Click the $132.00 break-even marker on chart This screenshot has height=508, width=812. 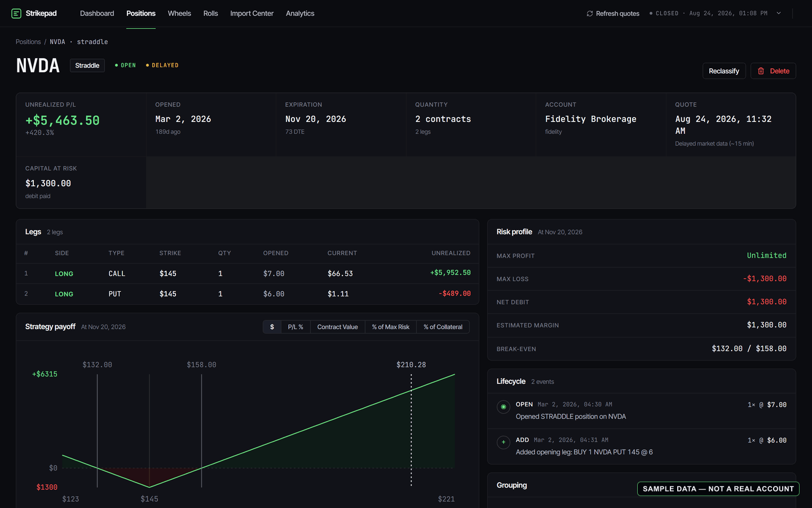click(98, 365)
